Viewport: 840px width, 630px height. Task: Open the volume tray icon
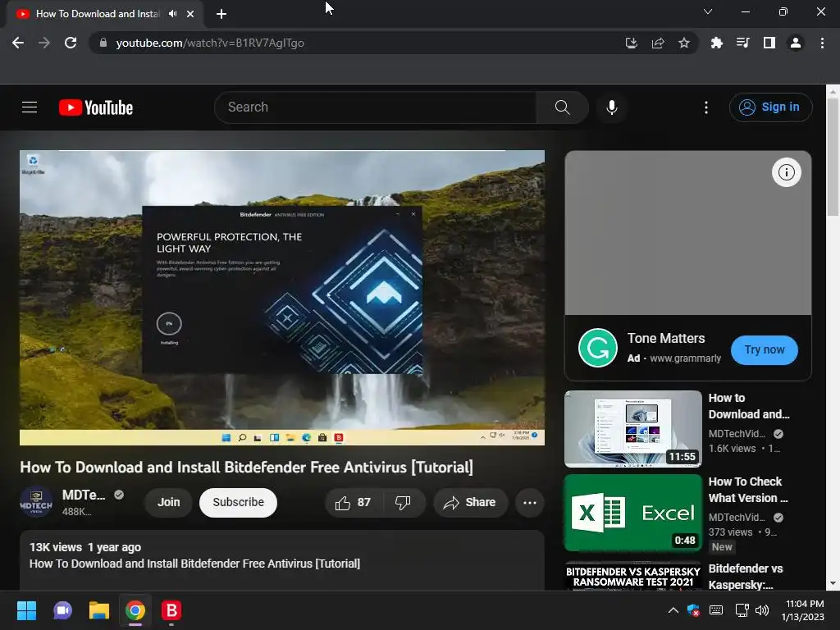[762, 610]
